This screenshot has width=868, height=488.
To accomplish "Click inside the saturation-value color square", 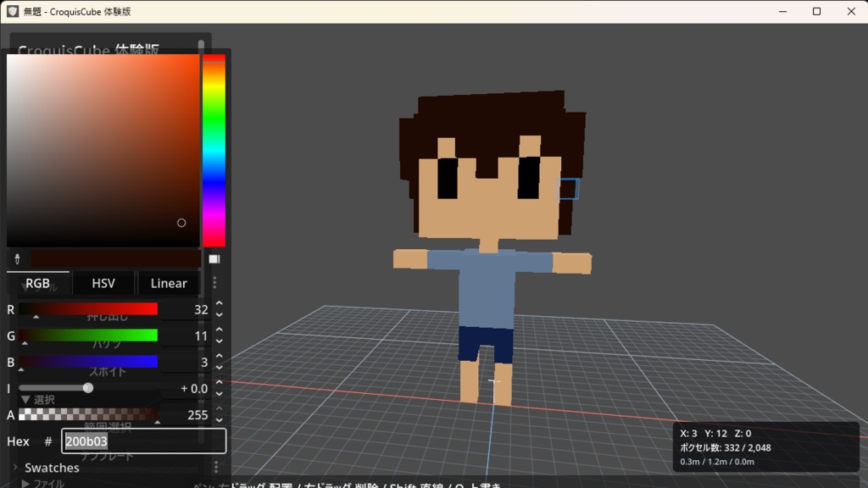I will (103, 151).
